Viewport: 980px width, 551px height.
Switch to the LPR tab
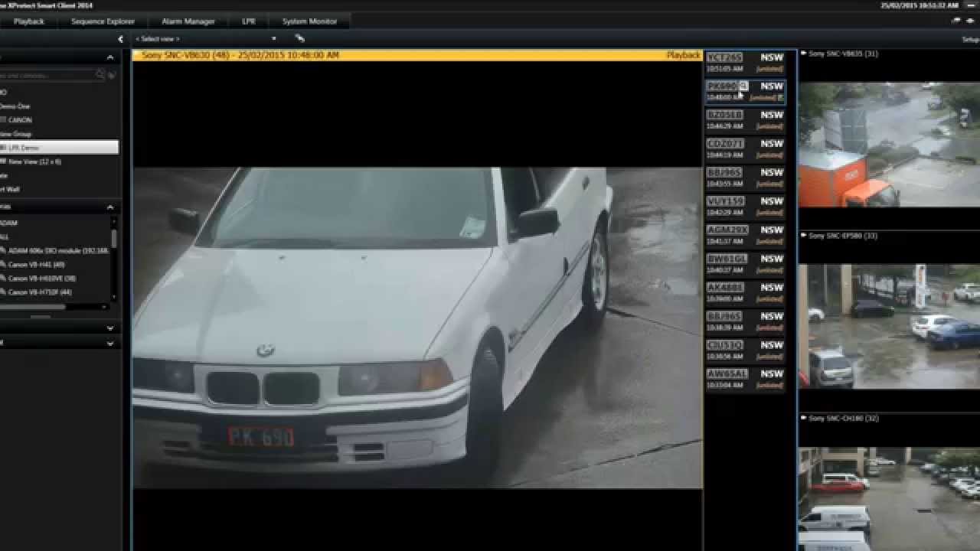click(249, 21)
